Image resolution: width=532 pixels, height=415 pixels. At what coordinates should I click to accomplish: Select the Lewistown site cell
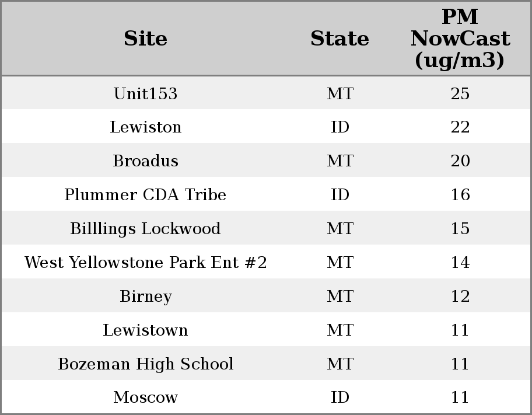coord(145,330)
